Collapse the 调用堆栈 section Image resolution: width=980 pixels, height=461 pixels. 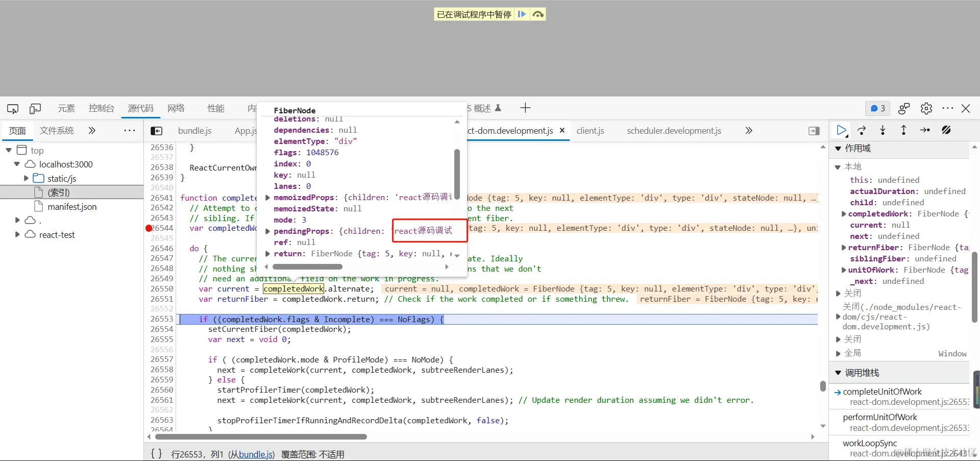(x=838, y=373)
